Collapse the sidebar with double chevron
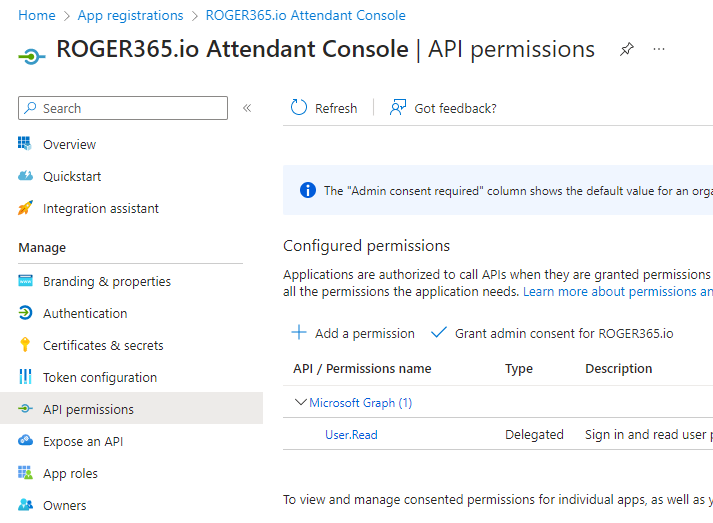Screen dimensions: 713x523 [247, 108]
